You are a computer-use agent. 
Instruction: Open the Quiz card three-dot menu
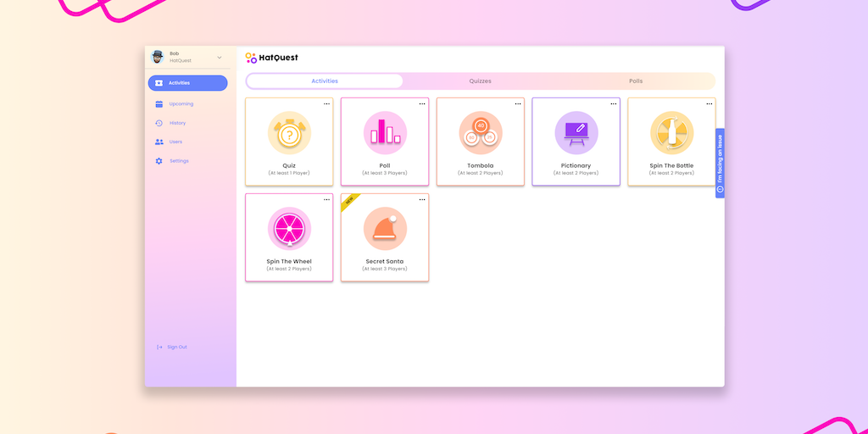pos(326,104)
